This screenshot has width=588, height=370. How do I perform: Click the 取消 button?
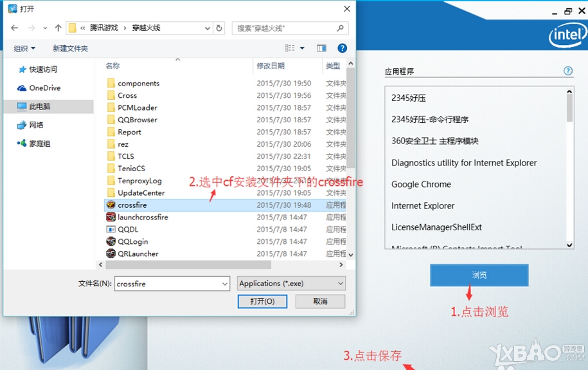point(320,301)
